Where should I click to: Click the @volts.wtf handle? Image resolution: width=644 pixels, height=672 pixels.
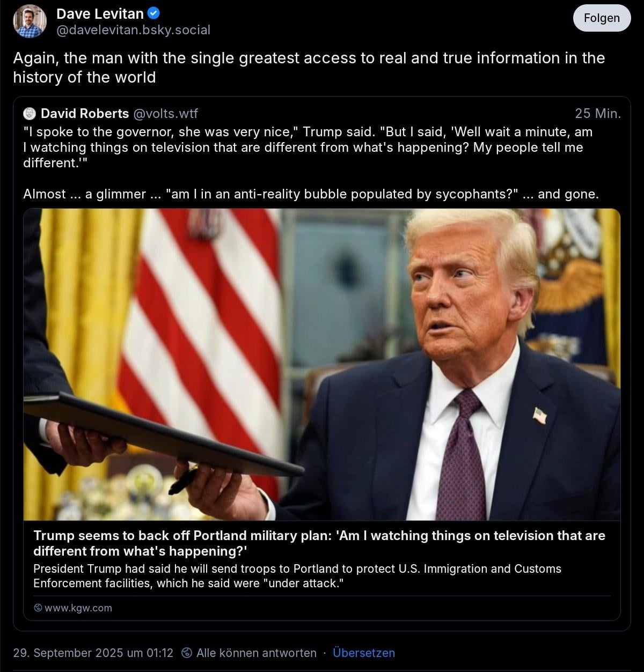pos(165,113)
